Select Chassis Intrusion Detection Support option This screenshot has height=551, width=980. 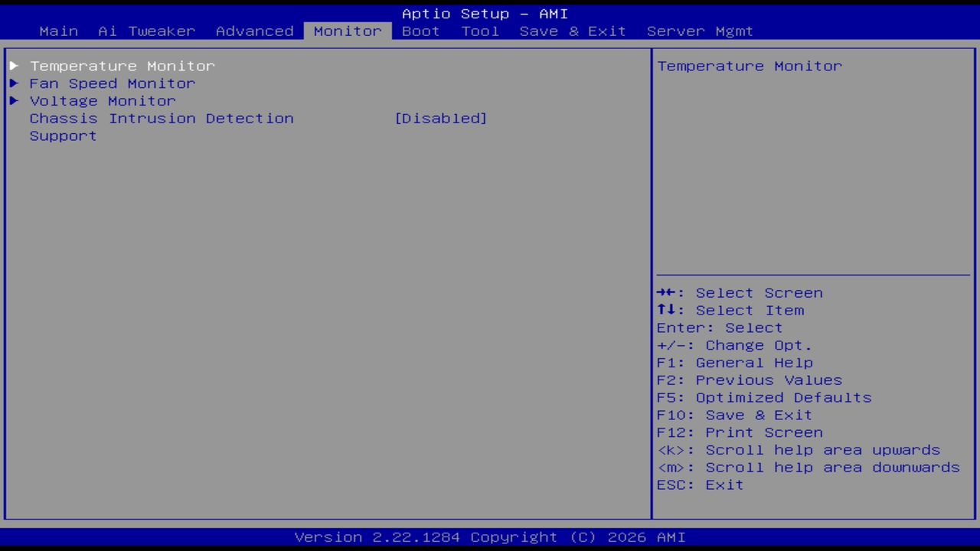coord(162,127)
